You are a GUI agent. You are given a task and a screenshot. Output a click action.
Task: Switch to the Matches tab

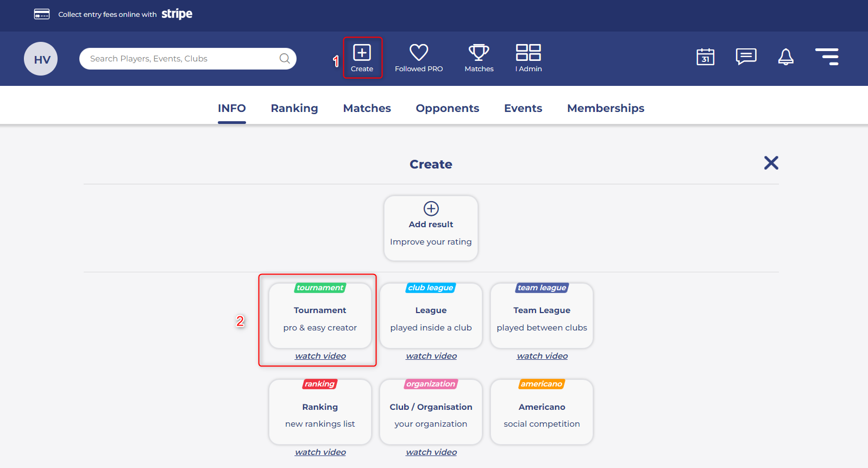click(x=367, y=108)
